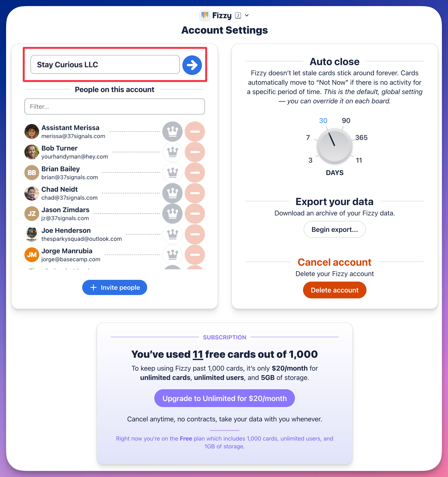This screenshot has width=448, height=477.
Task: Click Begin export button
Action: [334, 230]
